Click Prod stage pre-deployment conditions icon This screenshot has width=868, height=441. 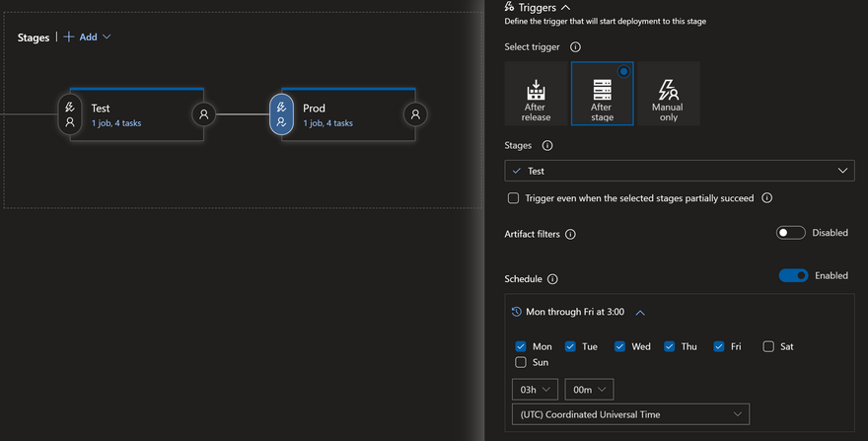click(281, 114)
